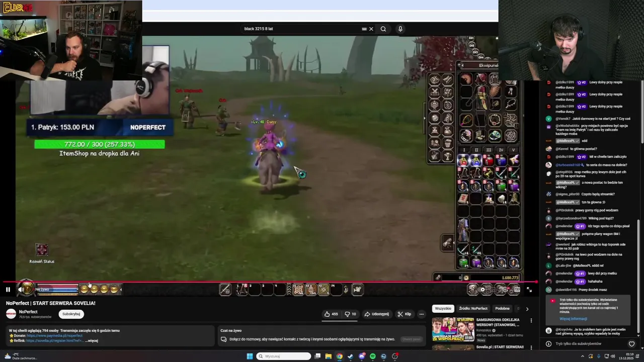Select inventory page tab I

click(x=464, y=150)
